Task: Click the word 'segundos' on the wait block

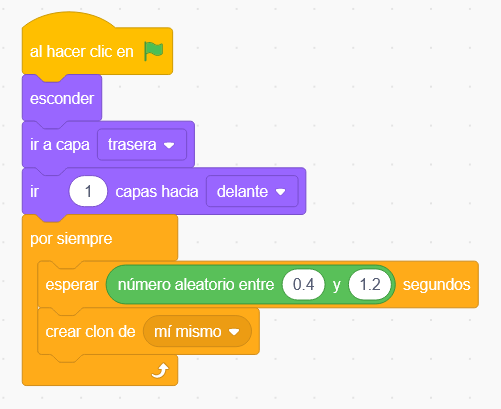Action: pyautogui.click(x=437, y=285)
